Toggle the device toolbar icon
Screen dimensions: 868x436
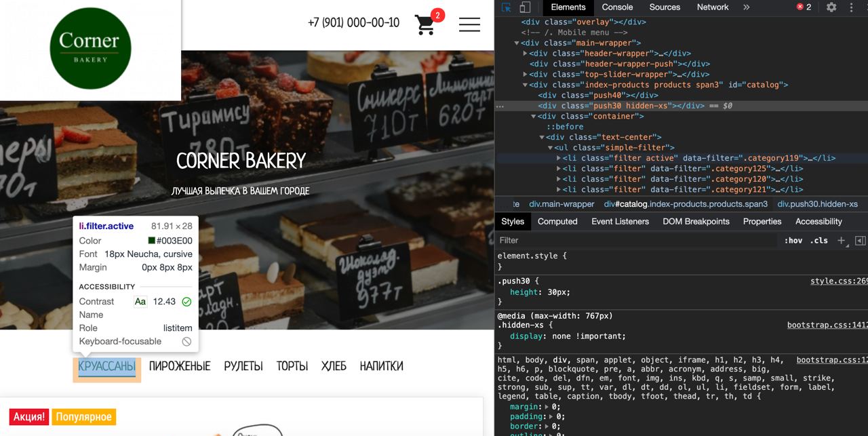point(525,7)
